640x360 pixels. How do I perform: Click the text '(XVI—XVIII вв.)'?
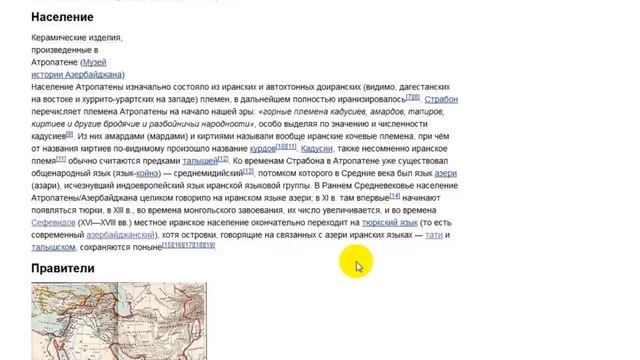click(104, 222)
